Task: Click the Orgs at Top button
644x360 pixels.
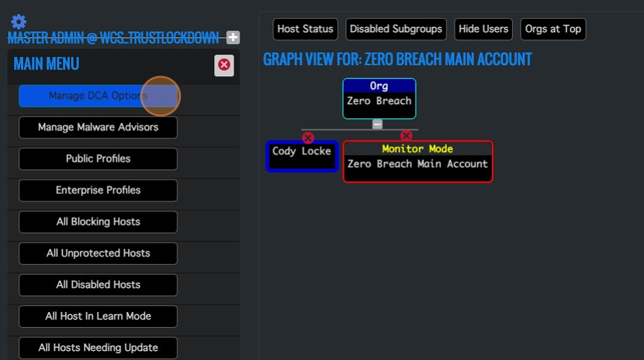Action: tap(553, 29)
